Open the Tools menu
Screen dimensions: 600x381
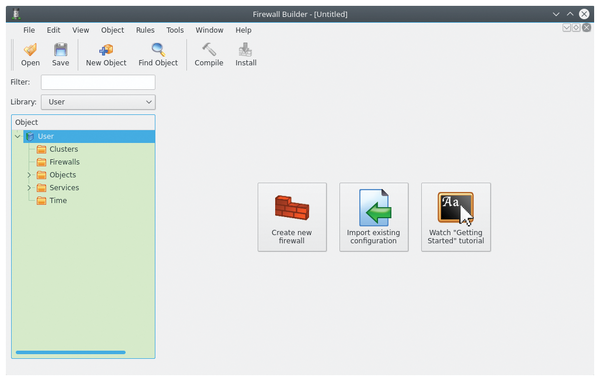175,30
